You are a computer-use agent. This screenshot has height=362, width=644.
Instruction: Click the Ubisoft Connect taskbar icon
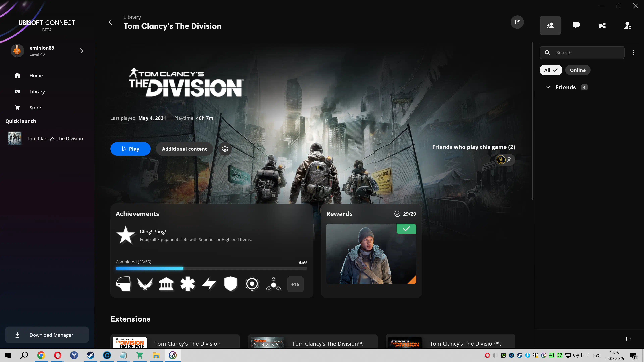coord(173,355)
